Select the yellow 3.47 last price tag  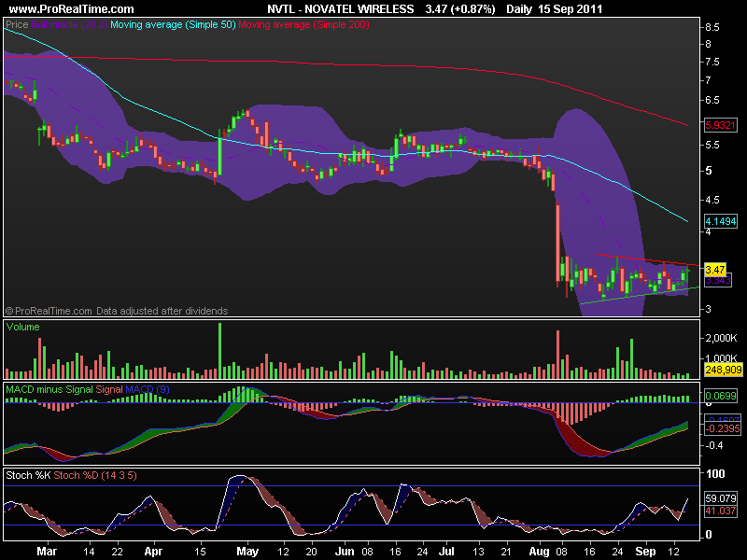pyautogui.click(x=715, y=270)
